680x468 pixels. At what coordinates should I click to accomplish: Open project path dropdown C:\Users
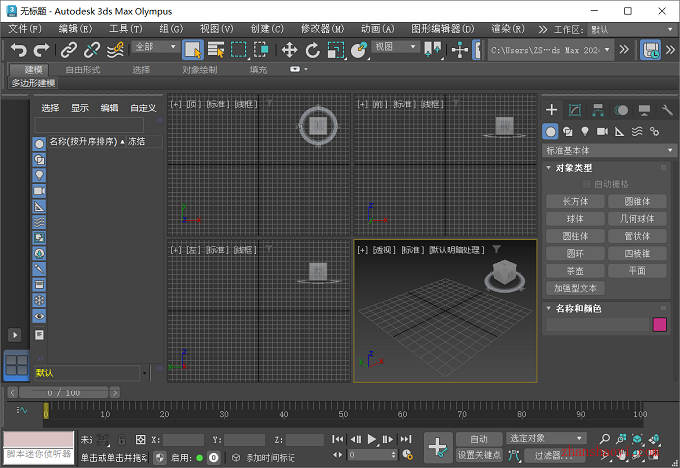point(550,50)
